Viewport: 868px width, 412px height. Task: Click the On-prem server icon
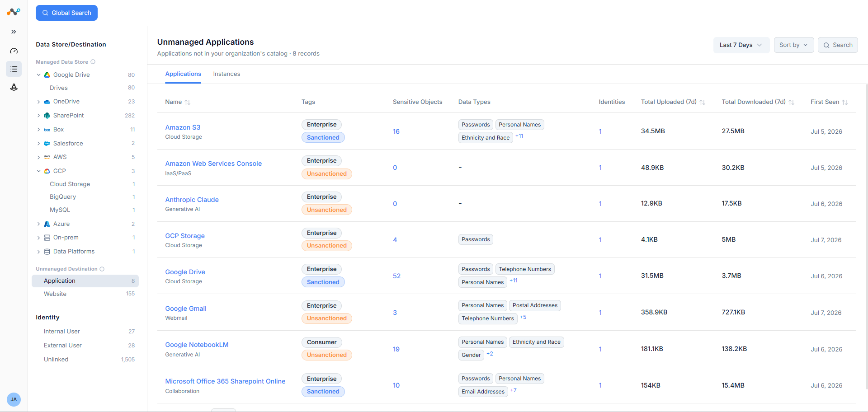click(x=47, y=238)
